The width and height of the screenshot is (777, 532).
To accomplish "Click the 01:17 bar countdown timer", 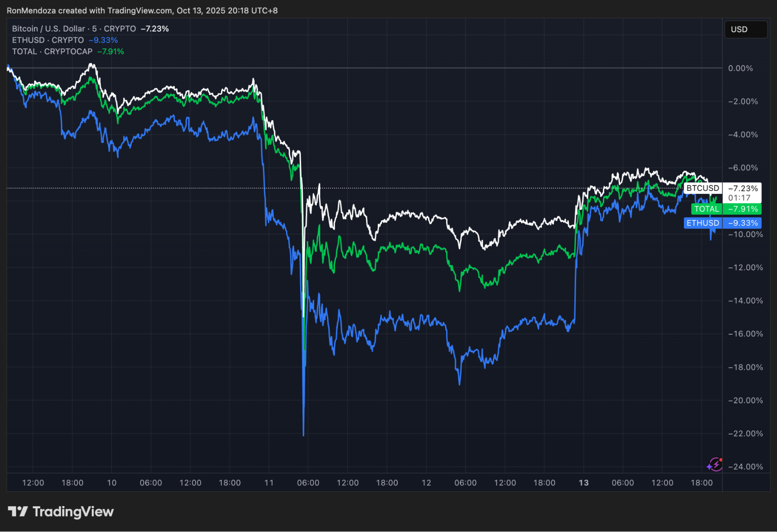I will tap(739, 198).
